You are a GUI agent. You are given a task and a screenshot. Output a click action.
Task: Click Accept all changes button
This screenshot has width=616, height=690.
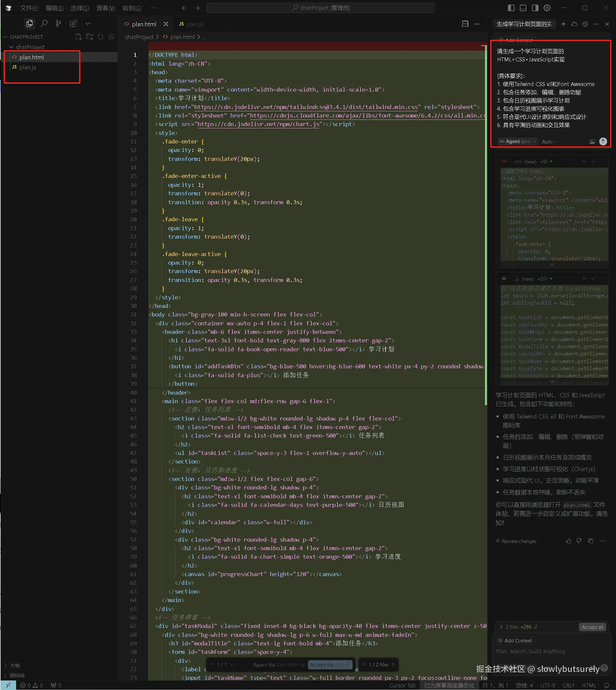pyautogui.click(x=592, y=627)
